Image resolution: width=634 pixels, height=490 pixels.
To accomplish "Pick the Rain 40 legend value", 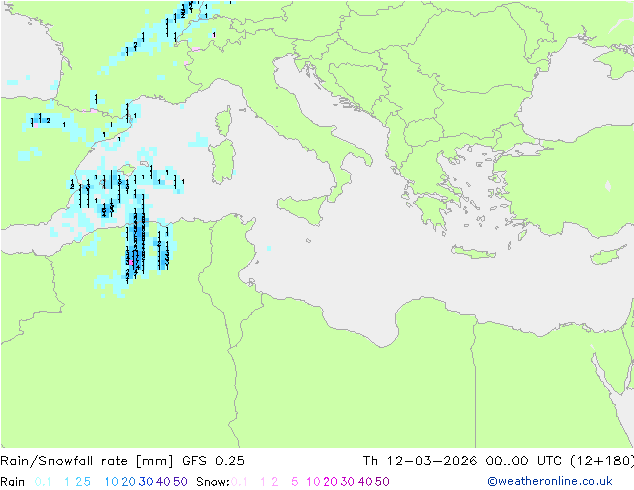I will click(163, 482).
